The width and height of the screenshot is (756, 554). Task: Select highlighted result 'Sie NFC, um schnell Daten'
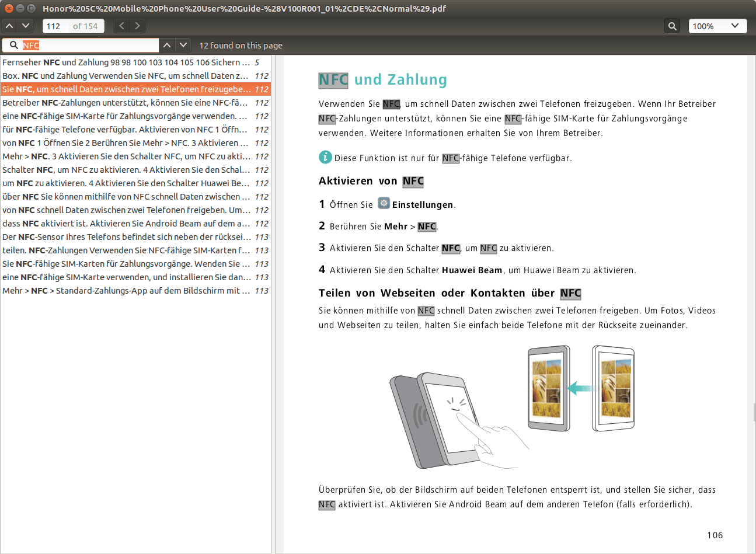pos(135,89)
